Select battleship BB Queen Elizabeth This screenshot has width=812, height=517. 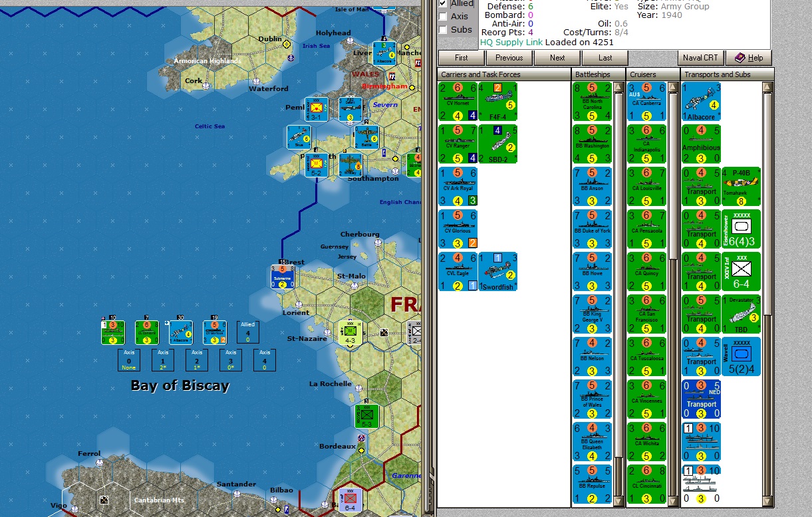(x=592, y=442)
